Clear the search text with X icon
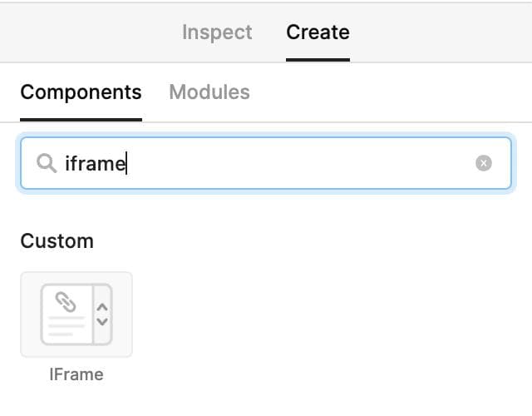This screenshot has height=416, width=532. (x=484, y=163)
